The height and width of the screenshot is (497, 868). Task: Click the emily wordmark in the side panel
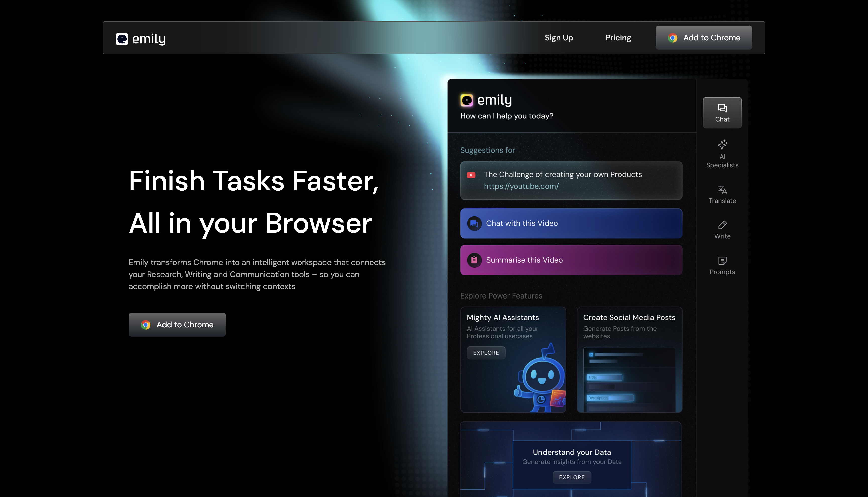494,100
